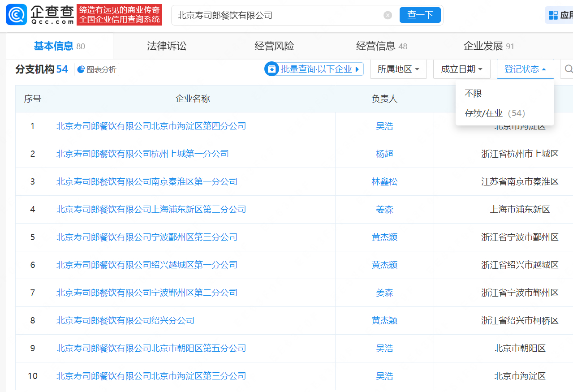Click person link 杨超
Screen dimensions: 573x392
[x=384, y=154]
